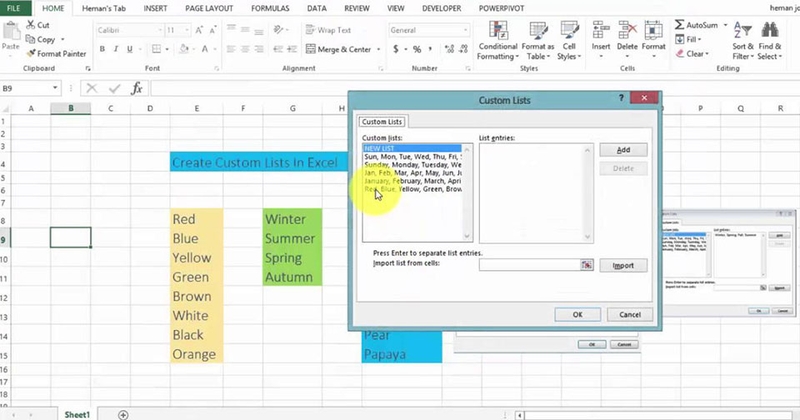Select the Sun, Mon, Tue custom list
The height and width of the screenshot is (420, 800).
[x=413, y=157]
